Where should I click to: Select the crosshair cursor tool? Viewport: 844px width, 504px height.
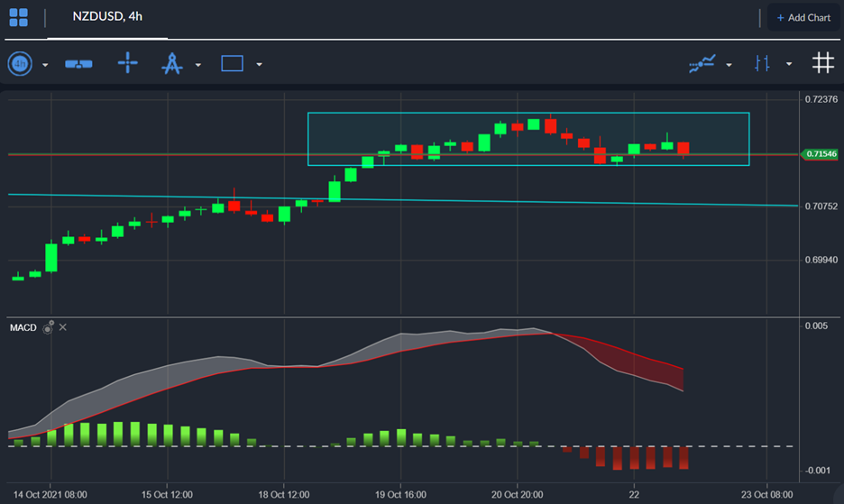click(127, 63)
